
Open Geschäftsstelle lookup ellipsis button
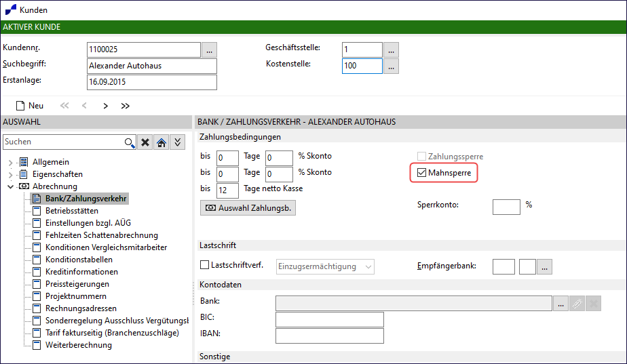[391, 50]
